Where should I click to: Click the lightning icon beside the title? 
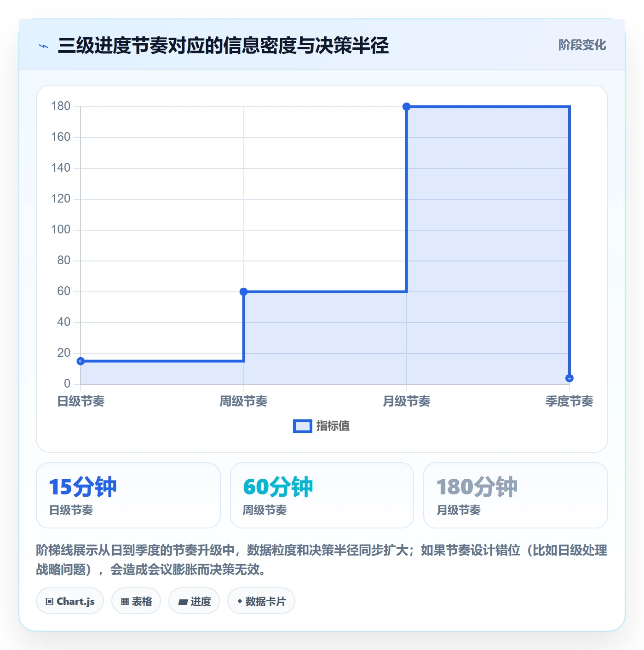tap(44, 46)
